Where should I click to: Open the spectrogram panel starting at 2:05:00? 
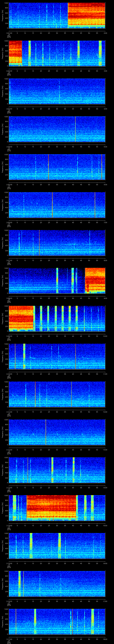pyautogui.click(x=57, y=167)
